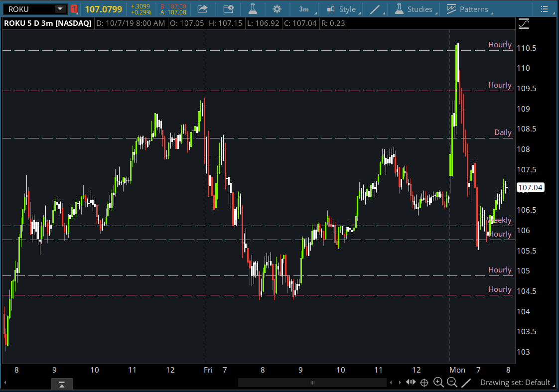Select the drawing line tool in toolbar

(375, 8)
